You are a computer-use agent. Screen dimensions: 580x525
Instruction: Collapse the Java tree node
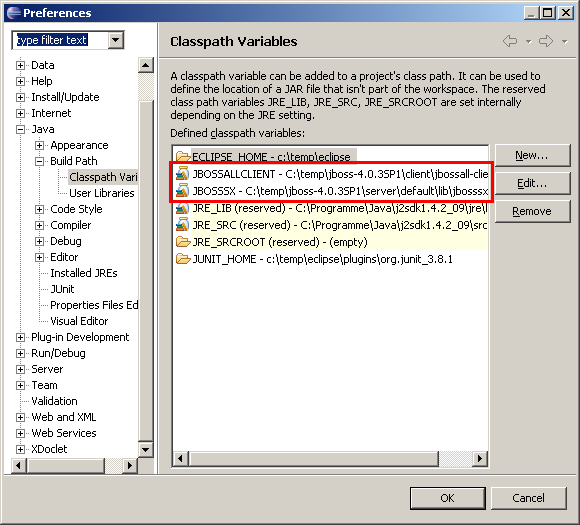click(x=20, y=129)
